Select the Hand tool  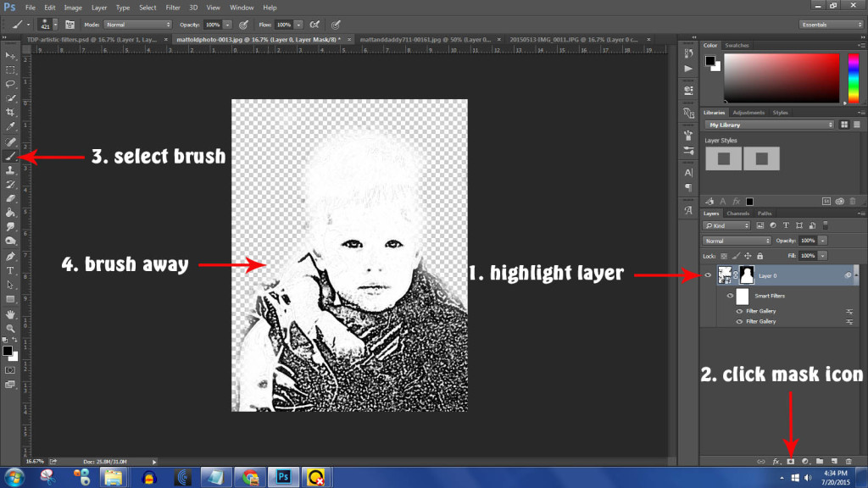10,314
